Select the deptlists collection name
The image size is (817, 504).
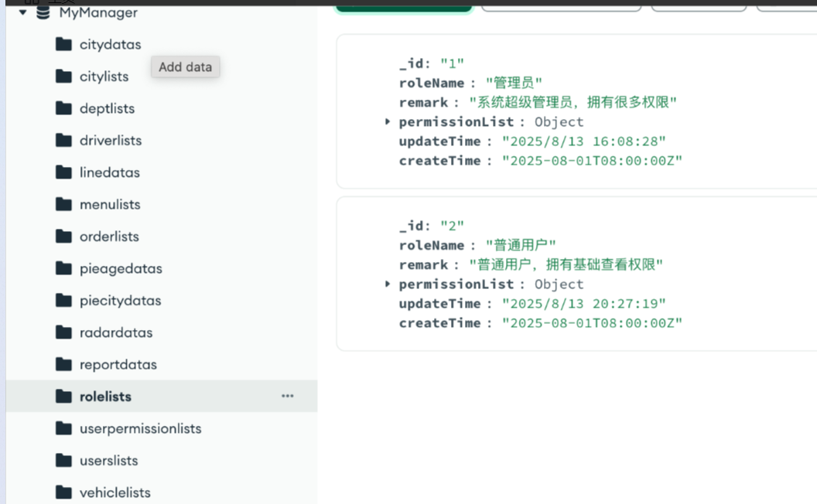[108, 109]
